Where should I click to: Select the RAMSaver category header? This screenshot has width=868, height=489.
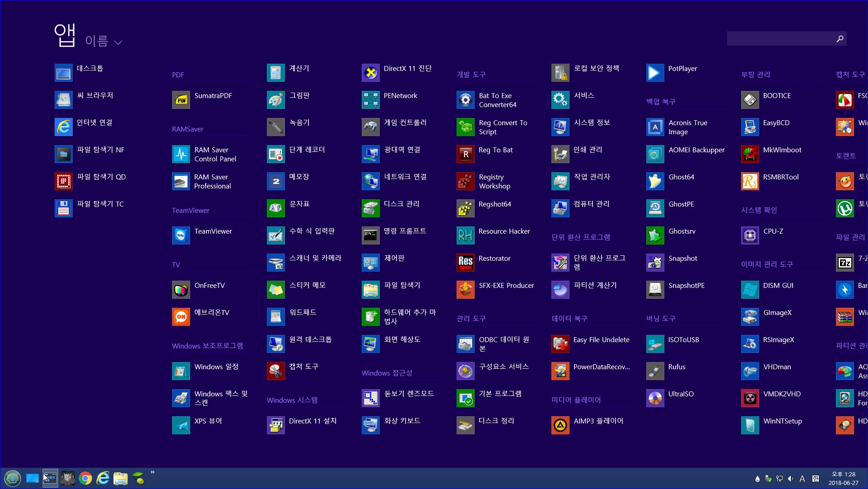(187, 129)
